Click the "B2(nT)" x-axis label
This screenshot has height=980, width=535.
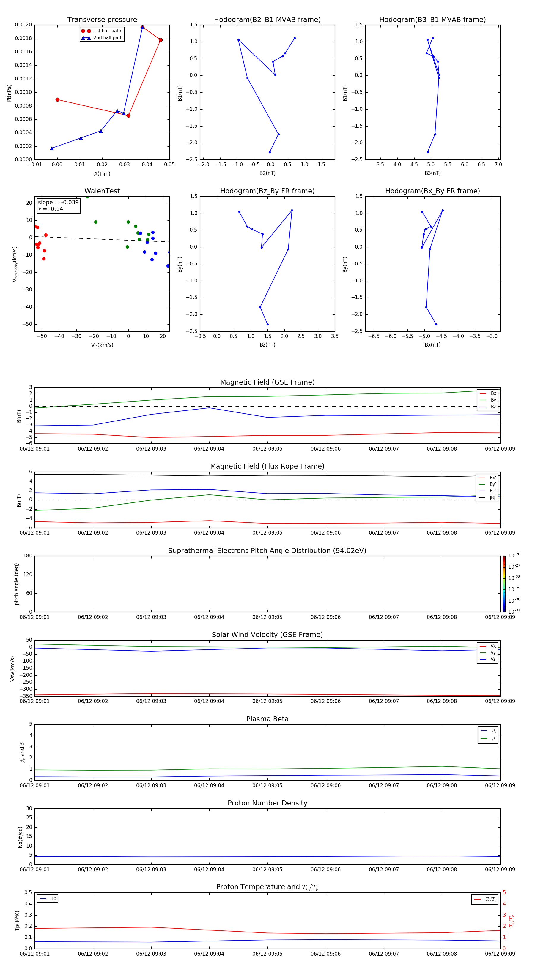(x=267, y=173)
